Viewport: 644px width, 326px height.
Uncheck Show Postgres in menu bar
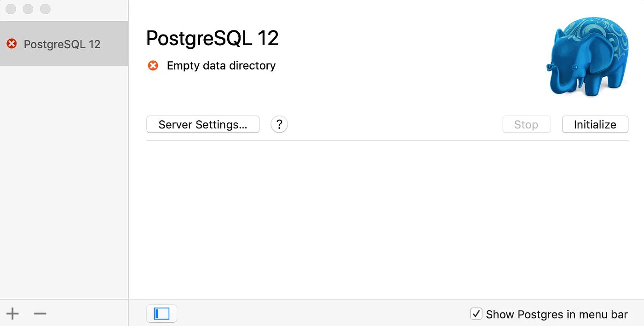click(x=476, y=314)
